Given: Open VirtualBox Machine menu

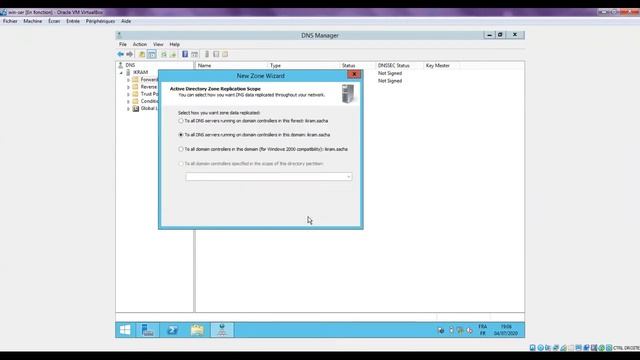Looking at the screenshot, I should pyautogui.click(x=33, y=21).
